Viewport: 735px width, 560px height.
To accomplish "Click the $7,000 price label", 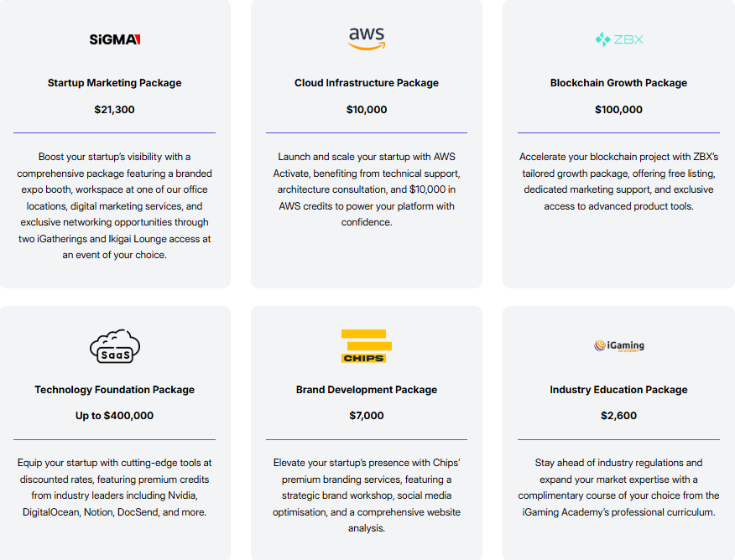I will [367, 416].
